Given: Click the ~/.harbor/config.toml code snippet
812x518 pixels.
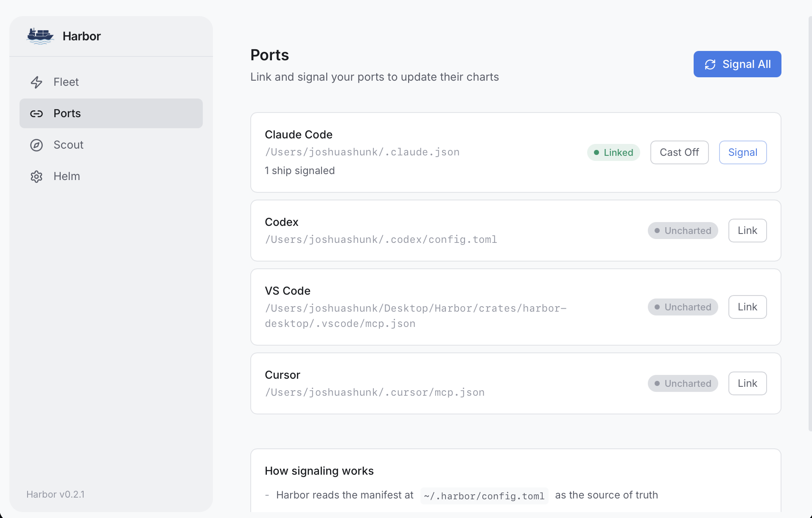Looking at the screenshot, I should [484, 495].
